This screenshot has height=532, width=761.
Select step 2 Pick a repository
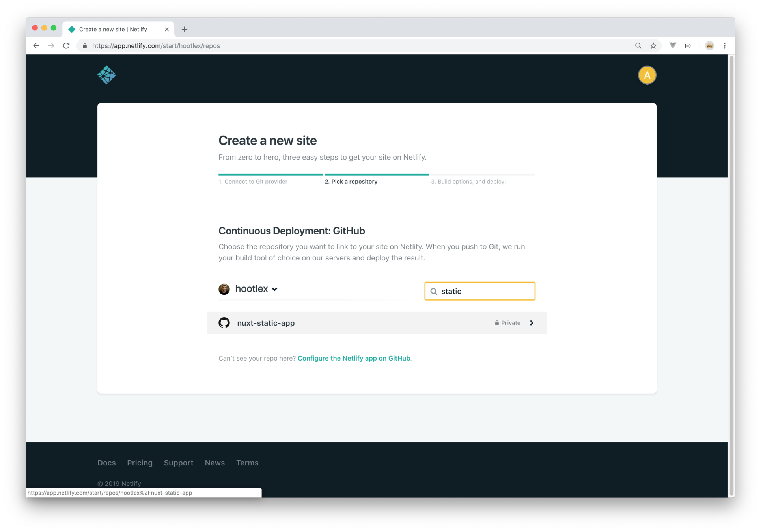click(x=351, y=182)
